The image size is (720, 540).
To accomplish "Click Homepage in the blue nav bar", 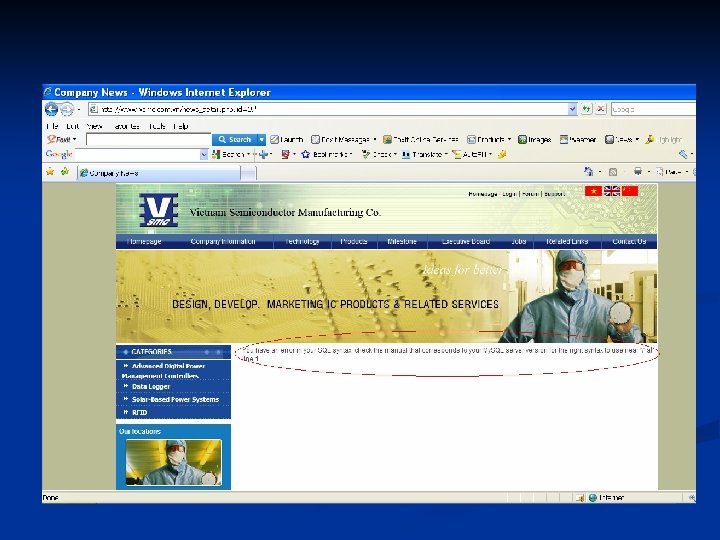I will pos(144,242).
